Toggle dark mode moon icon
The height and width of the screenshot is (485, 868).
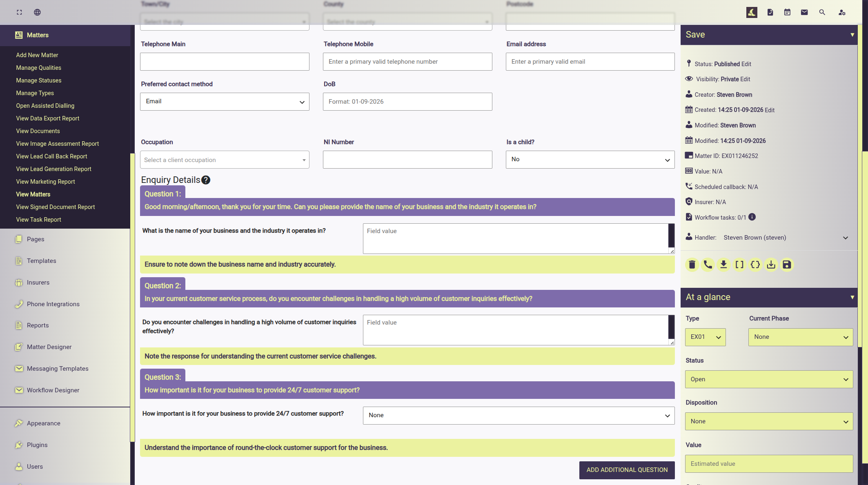tap(752, 12)
